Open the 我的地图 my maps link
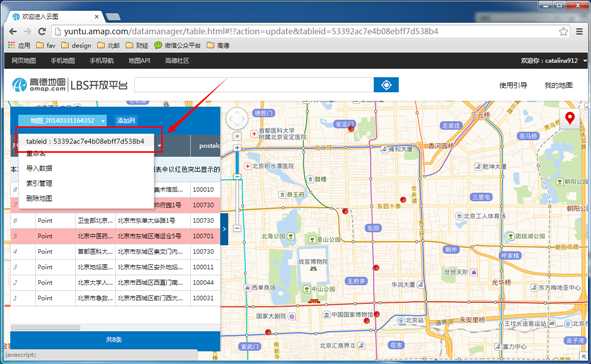This screenshot has width=591, height=364. coord(558,85)
